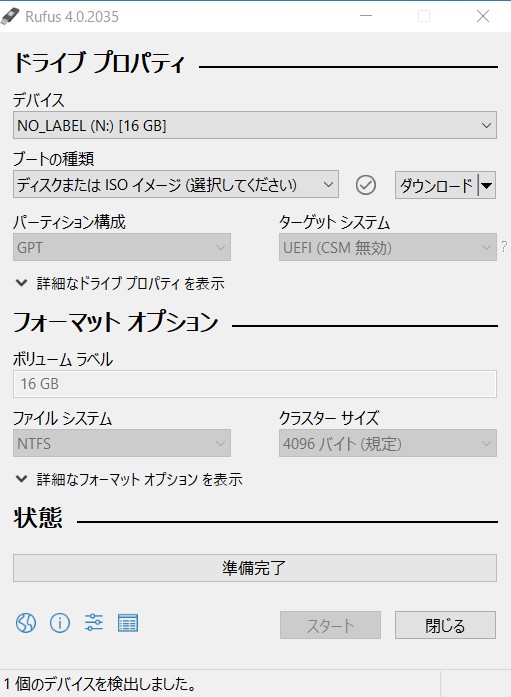Click the ダウンロード button

point(437,185)
